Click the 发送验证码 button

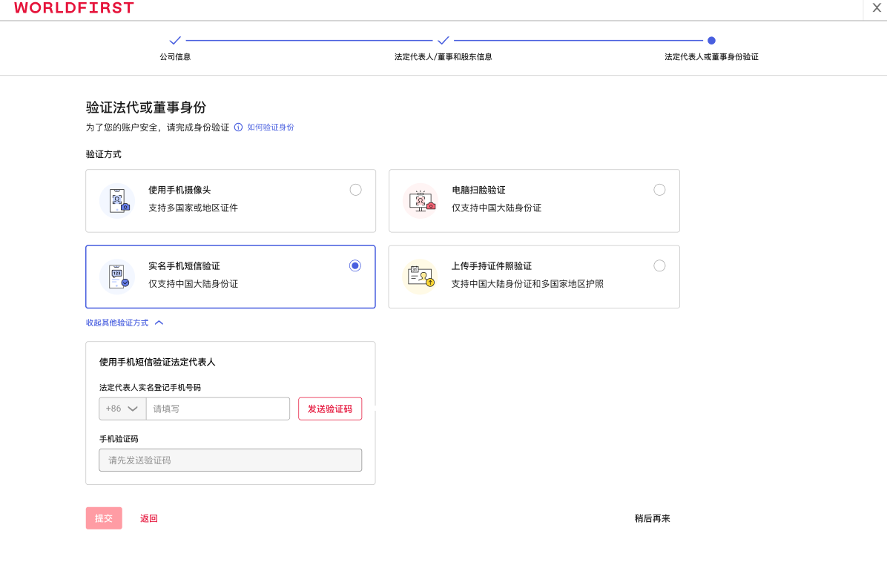330,409
